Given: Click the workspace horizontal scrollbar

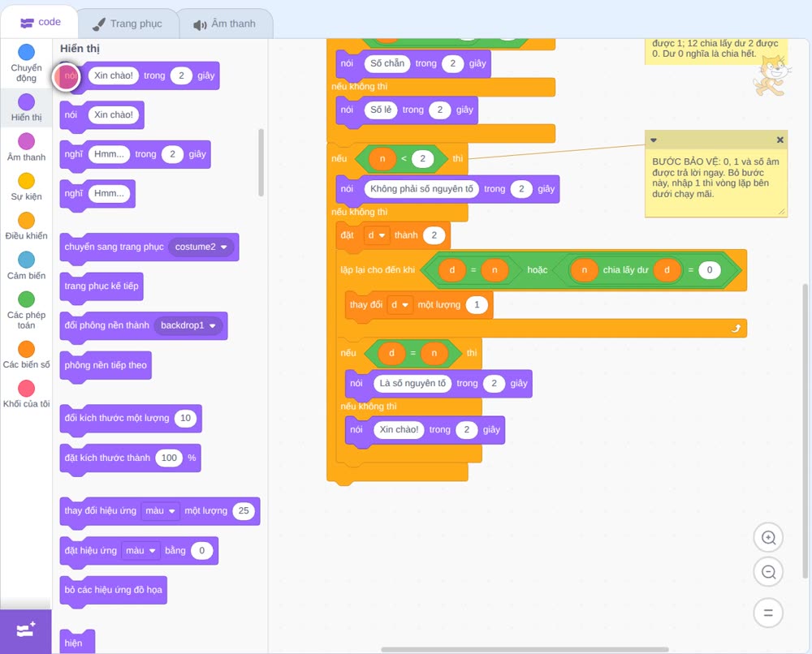Looking at the screenshot, I should pos(525,649).
